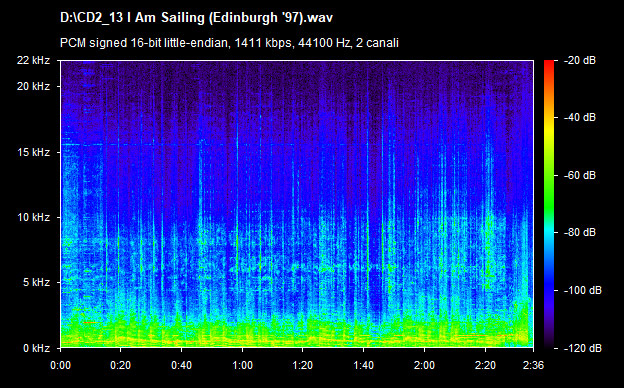Select the 2:36 end time label
Viewport: 624px width, 388px height.
click(x=533, y=365)
